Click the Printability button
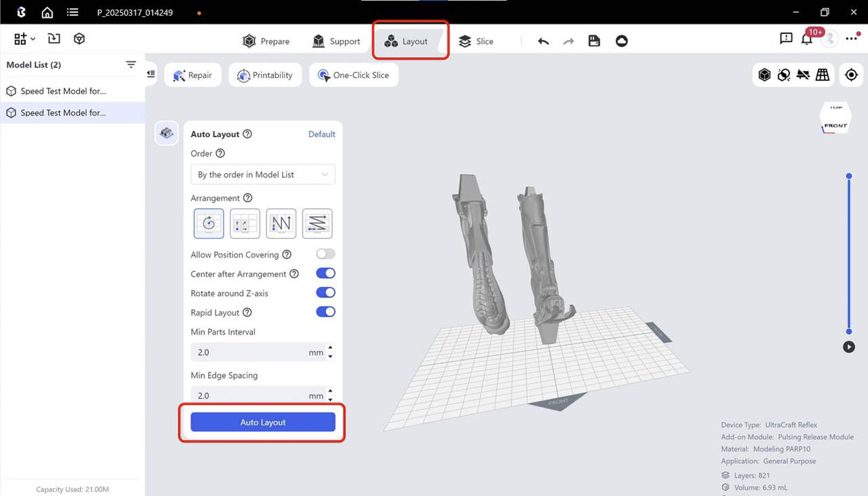This screenshot has height=496, width=868. [265, 75]
